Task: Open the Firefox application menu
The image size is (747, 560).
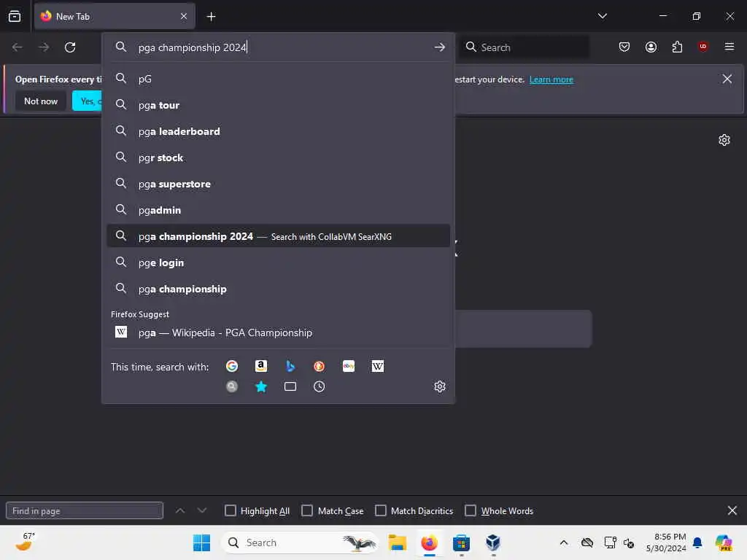Action: tap(729, 47)
